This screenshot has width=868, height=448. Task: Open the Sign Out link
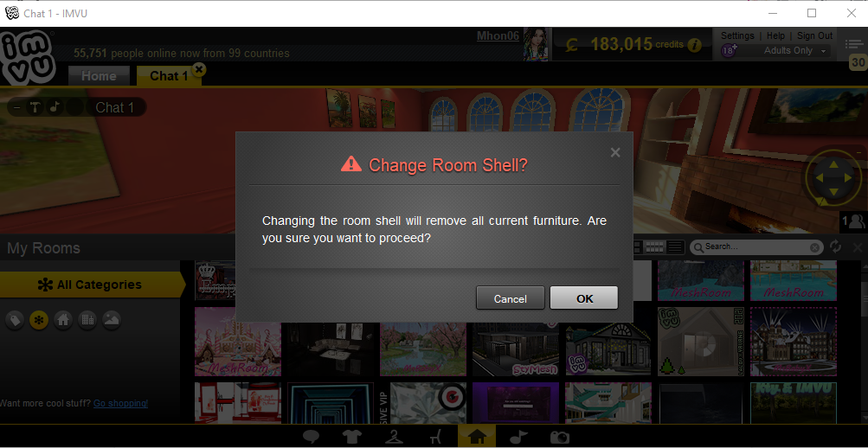[x=815, y=35]
